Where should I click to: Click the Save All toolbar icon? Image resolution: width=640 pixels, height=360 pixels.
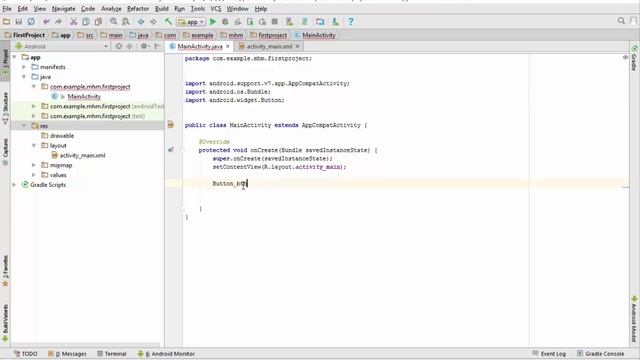[x=19, y=22]
